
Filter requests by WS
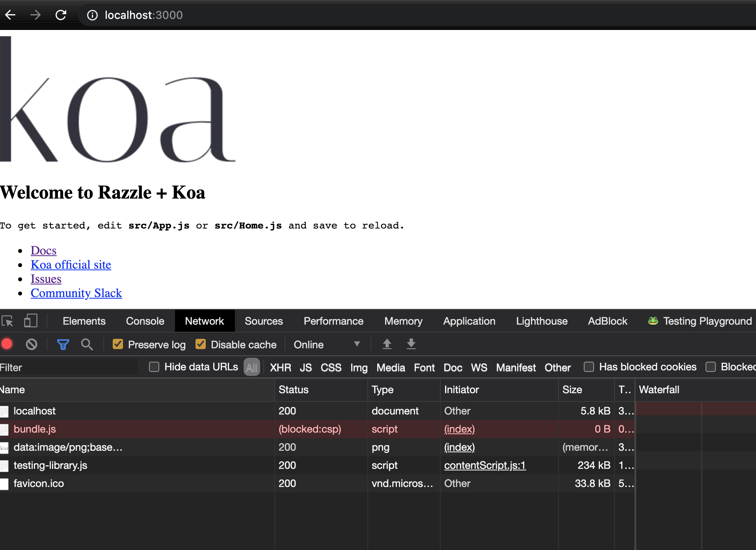(479, 367)
